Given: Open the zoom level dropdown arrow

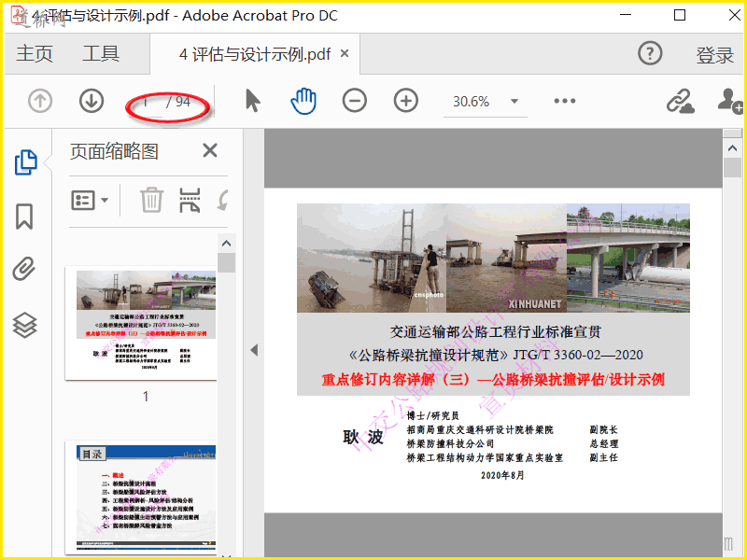Looking at the screenshot, I should pos(514,102).
